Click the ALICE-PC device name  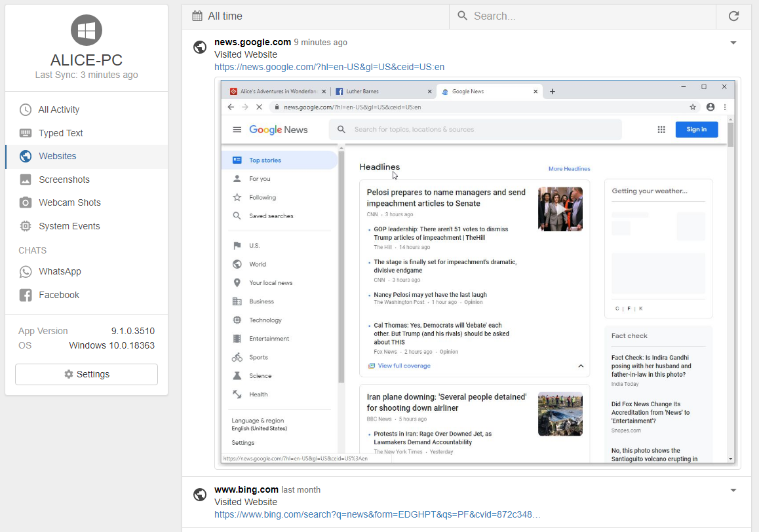(86, 60)
